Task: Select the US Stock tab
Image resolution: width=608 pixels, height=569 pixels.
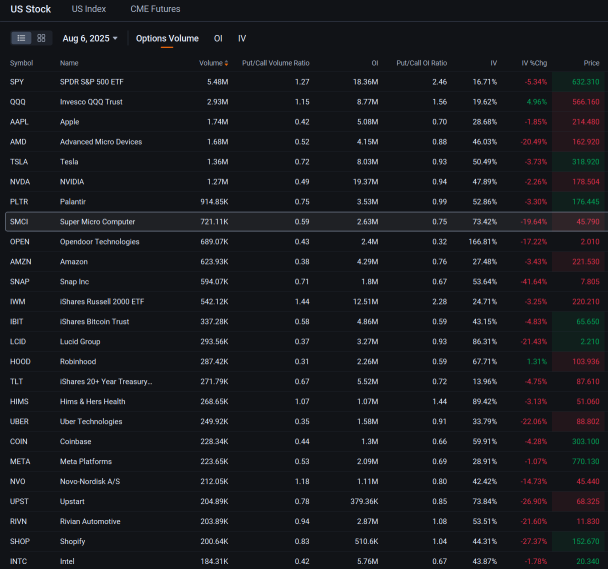Action: pos(31,9)
